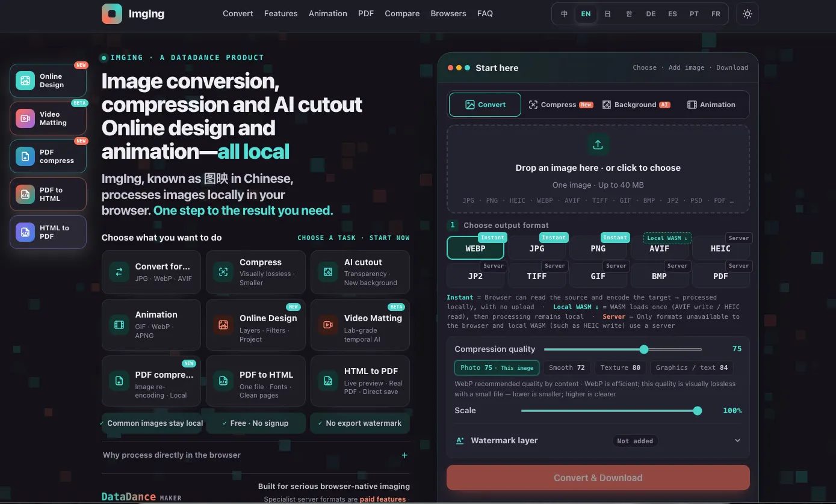Click the 'No export watermark' pill
836x504 pixels.
(x=360, y=423)
